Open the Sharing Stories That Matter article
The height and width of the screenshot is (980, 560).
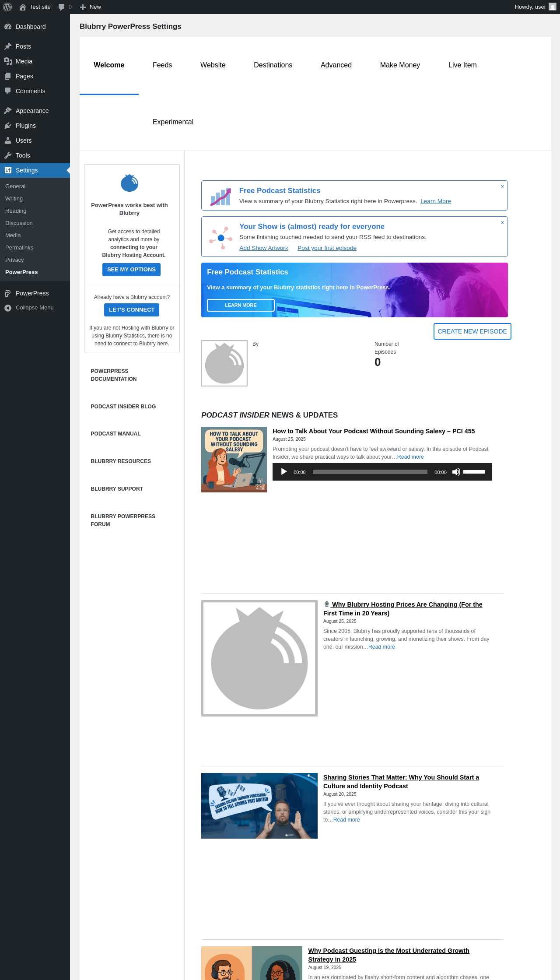tap(401, 782)
